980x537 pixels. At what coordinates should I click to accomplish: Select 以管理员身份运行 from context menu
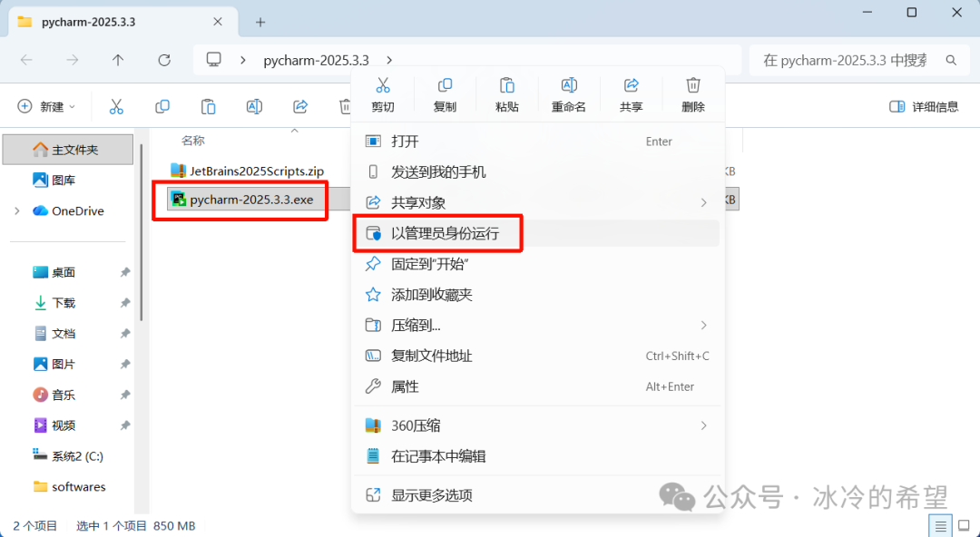(445, 233)
